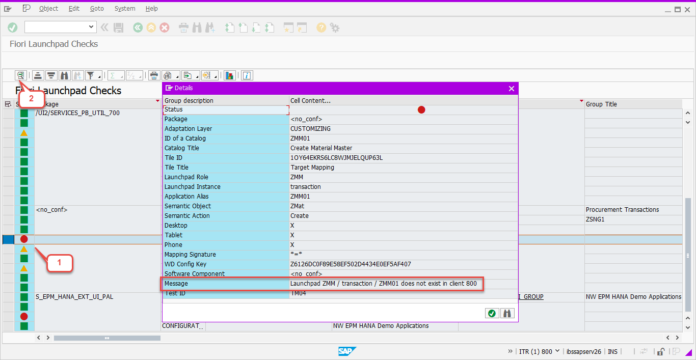This screenshot has height=360, width=696.
Task: Click the SAP session menu icon in the title bar
Action: pos(8,9)
